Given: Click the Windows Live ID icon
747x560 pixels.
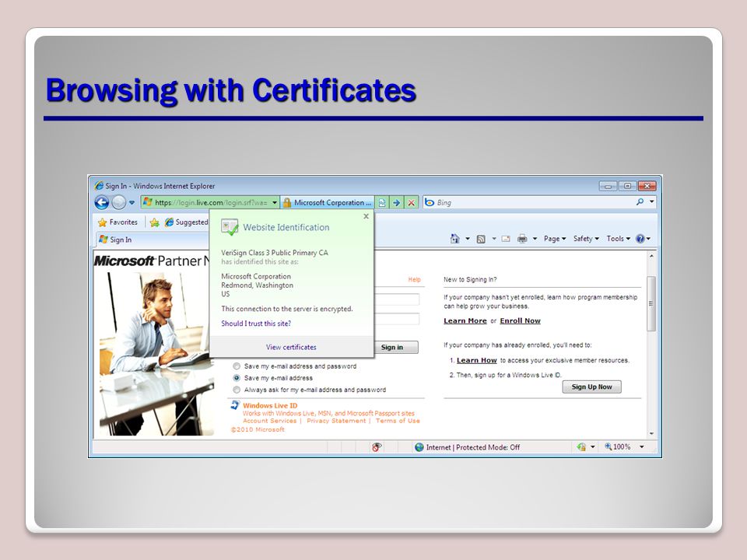Looking at the screenshot, I should coord(235,405).
